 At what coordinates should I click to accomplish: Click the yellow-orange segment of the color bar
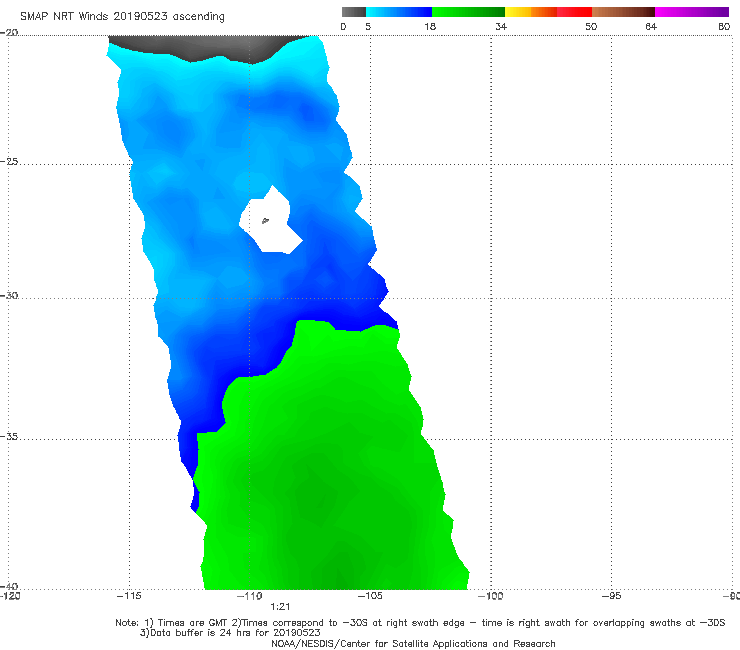coord(530,12)
